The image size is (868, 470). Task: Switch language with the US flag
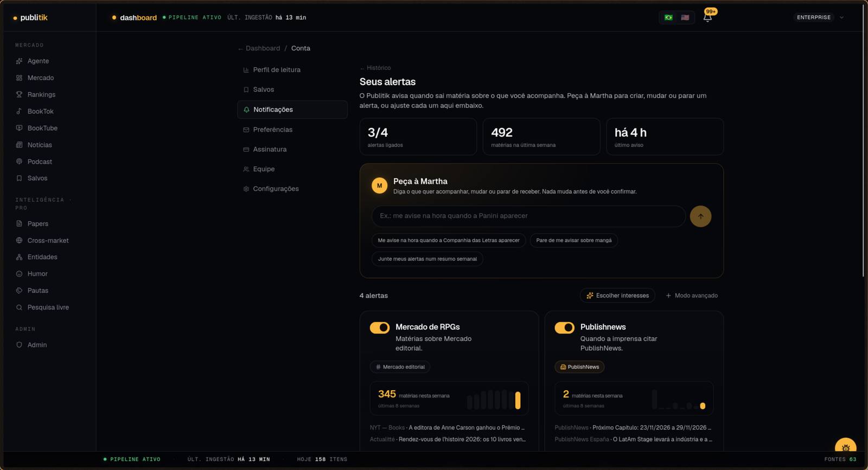point(685,17)
